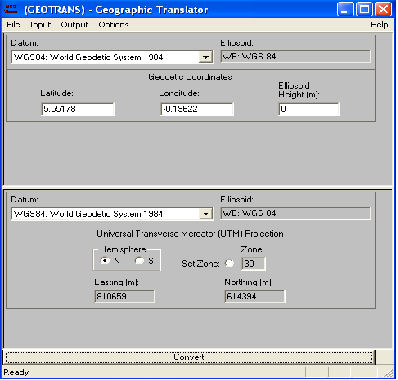The height and width of the screenshot is (380, 398).
Task: Click the Ellipsoid Height input field
Action: [309, 109]
